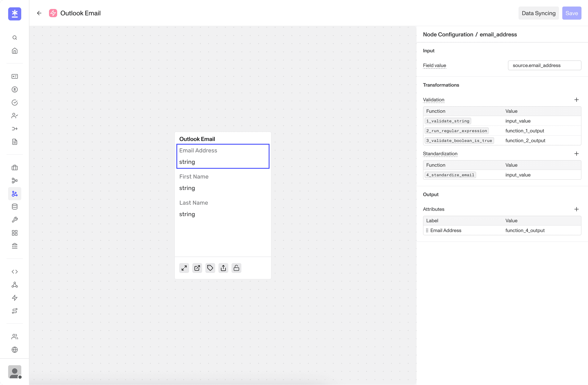The width and height of the screenshot is (588, 385).
Task: Open the globe sidebar icon
Action: (x=15, y=350)
